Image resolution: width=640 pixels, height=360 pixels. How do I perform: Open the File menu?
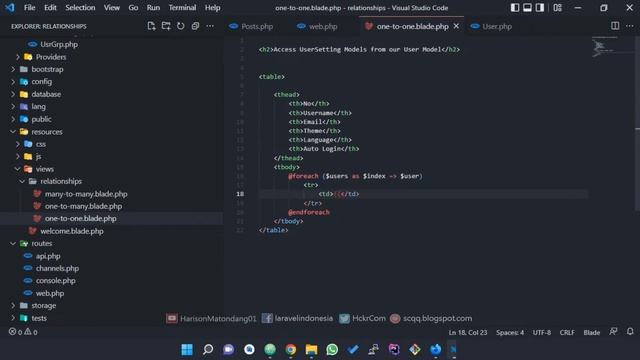click(x=29, y=8)
